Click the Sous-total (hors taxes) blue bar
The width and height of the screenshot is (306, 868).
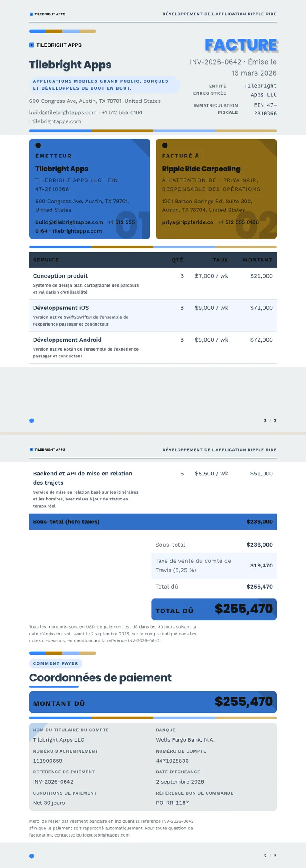click(x=153, y=522)
